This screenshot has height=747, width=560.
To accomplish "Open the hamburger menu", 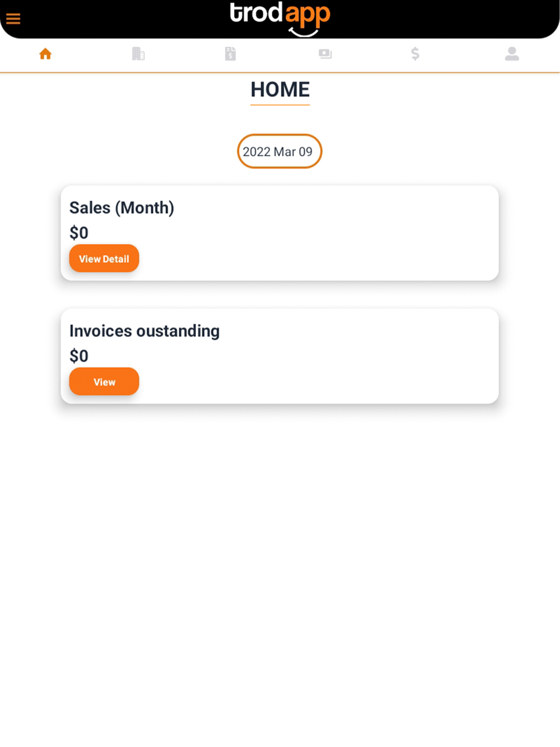I will click(x=13, y=19).
